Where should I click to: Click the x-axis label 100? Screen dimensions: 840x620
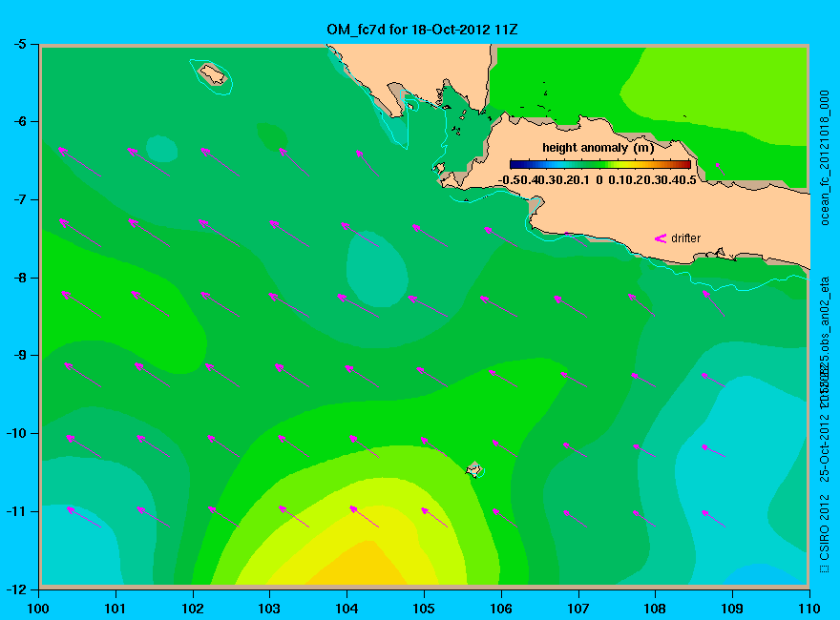(x=38, y=609)
